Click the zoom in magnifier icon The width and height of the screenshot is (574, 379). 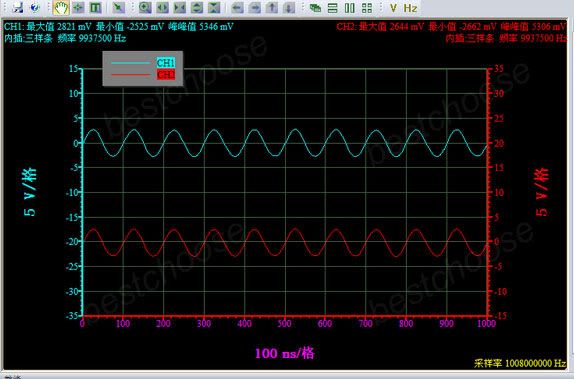point(145,7)
